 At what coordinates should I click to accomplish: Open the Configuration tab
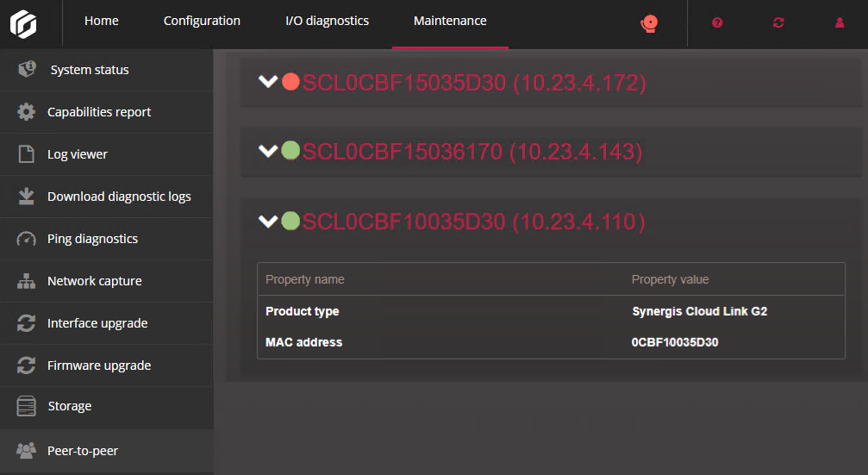tap(202, 21)
